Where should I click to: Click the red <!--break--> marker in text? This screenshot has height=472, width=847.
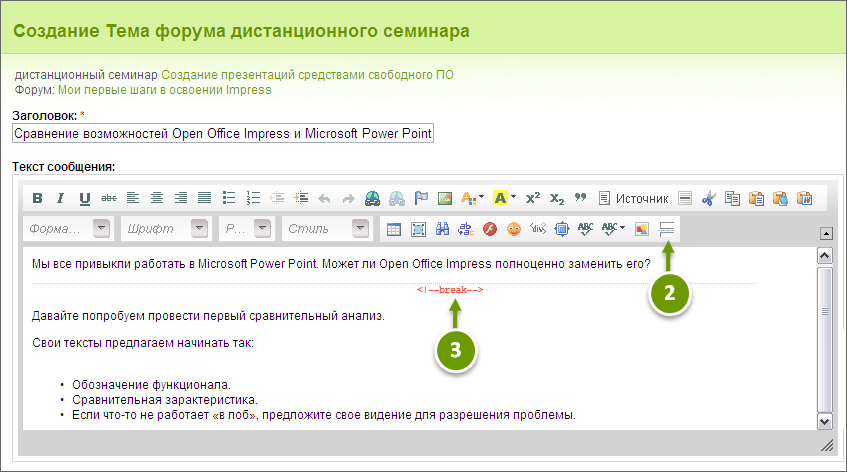450,290
